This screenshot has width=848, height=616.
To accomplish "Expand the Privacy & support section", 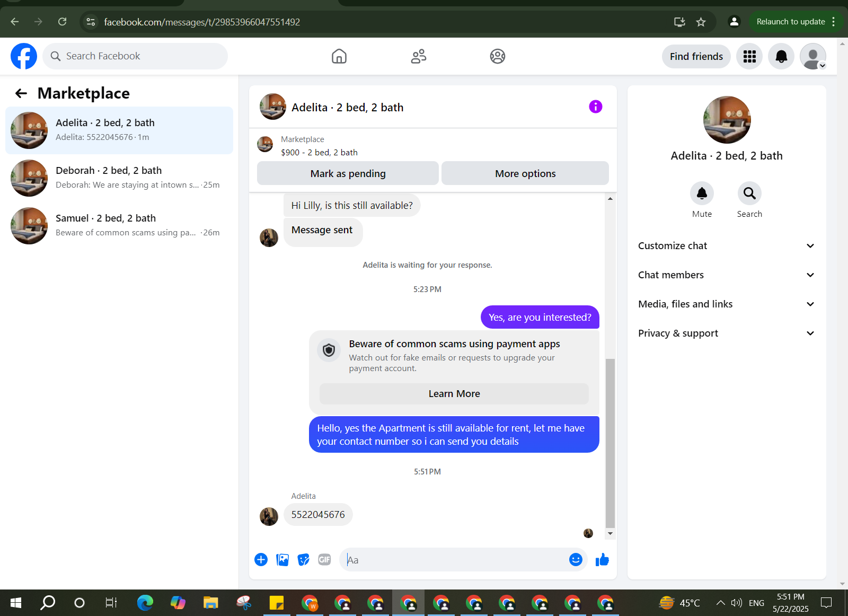I will [727, 333].
